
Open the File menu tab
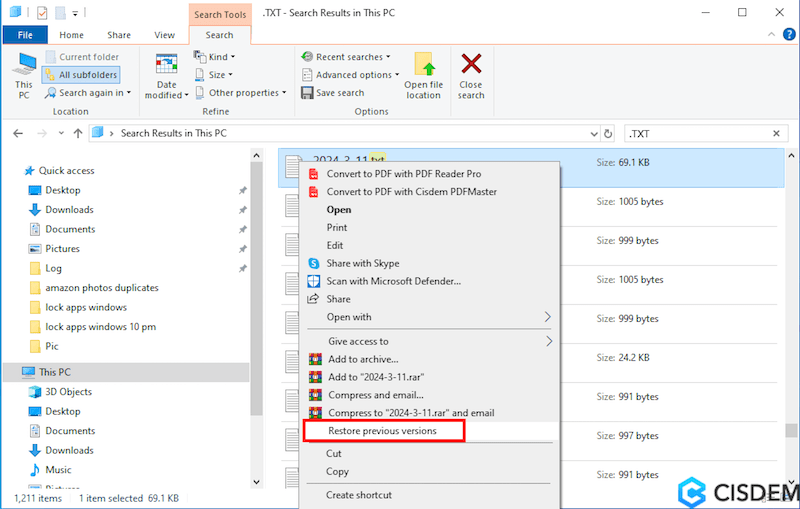click(25, 35)
